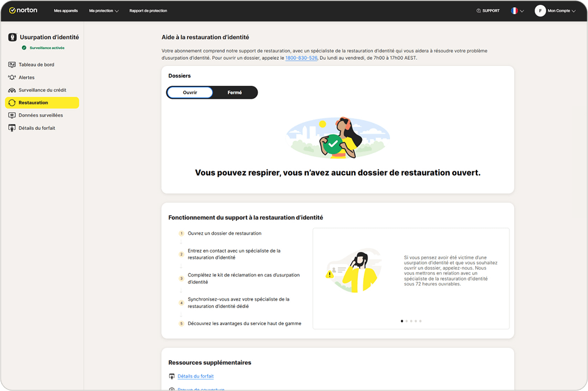Open the Mes appareils menu item
The image size is (588, 391).
[x=66, y=10]
